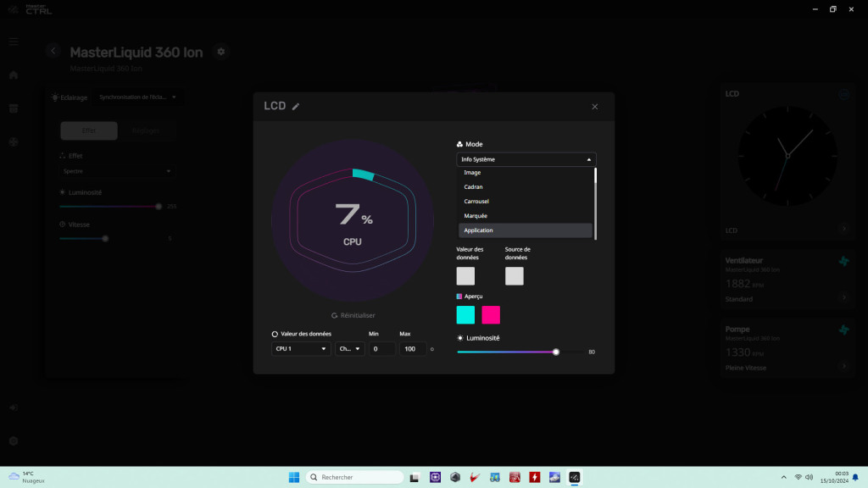Go to Home in the left sidebar
This screenshot has width=868, height=488.
tap(14, 75)
